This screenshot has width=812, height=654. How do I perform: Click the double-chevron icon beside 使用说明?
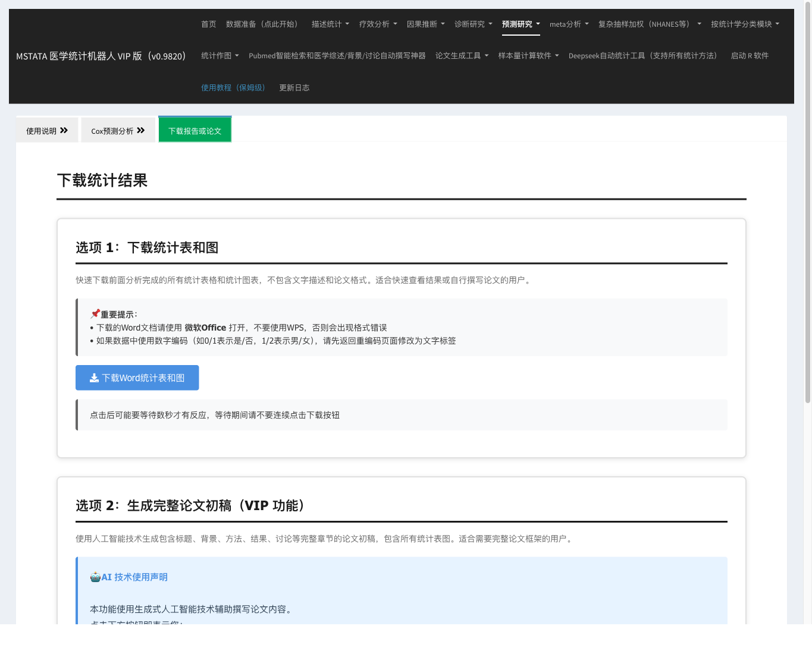[64, 130]
